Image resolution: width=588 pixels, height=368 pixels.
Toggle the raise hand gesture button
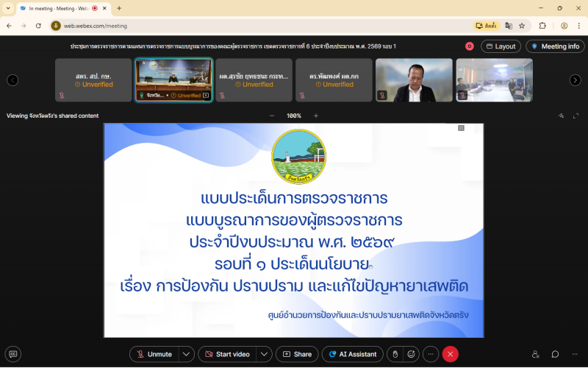[395, 354]
